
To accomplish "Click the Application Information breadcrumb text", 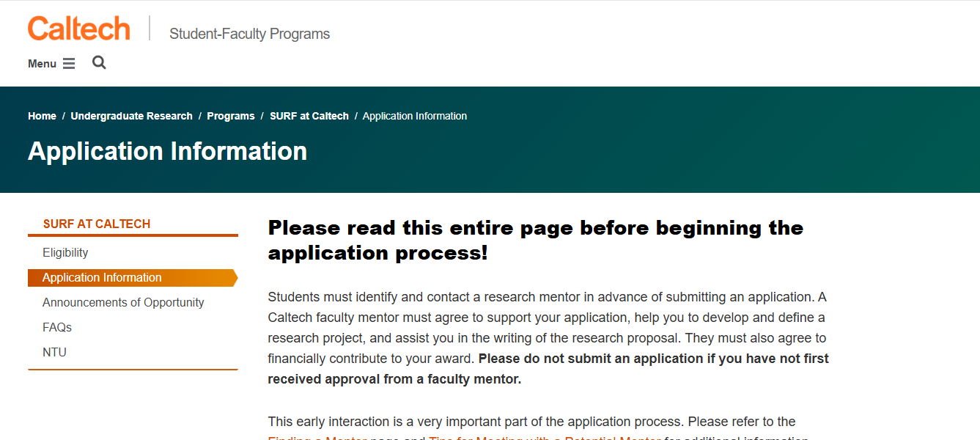I will coord(415,116).
